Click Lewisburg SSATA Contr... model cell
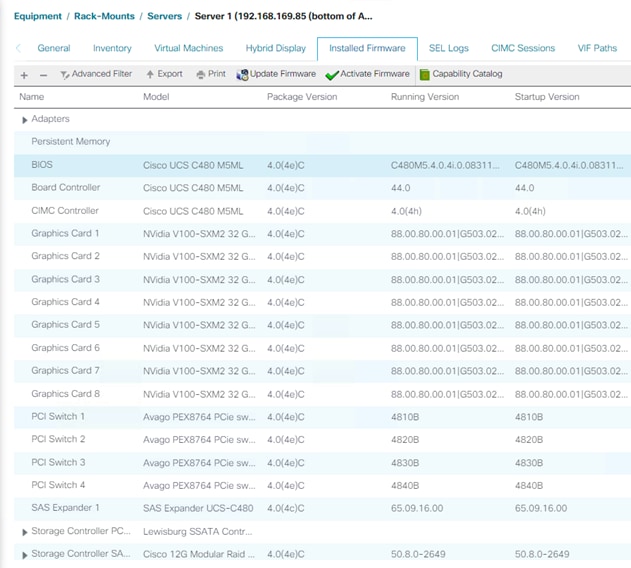Image resolution: width=631 pixels, height=568 pixels. tap(198, 532)
